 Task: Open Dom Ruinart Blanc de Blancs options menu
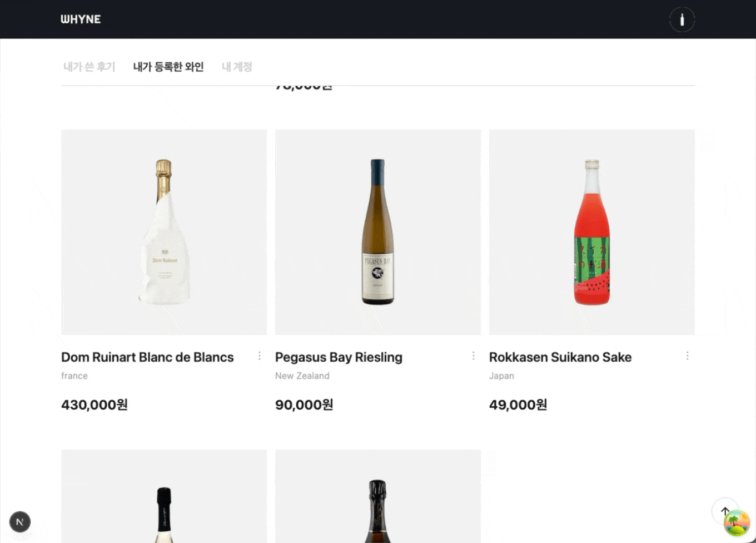click(260, 356)
